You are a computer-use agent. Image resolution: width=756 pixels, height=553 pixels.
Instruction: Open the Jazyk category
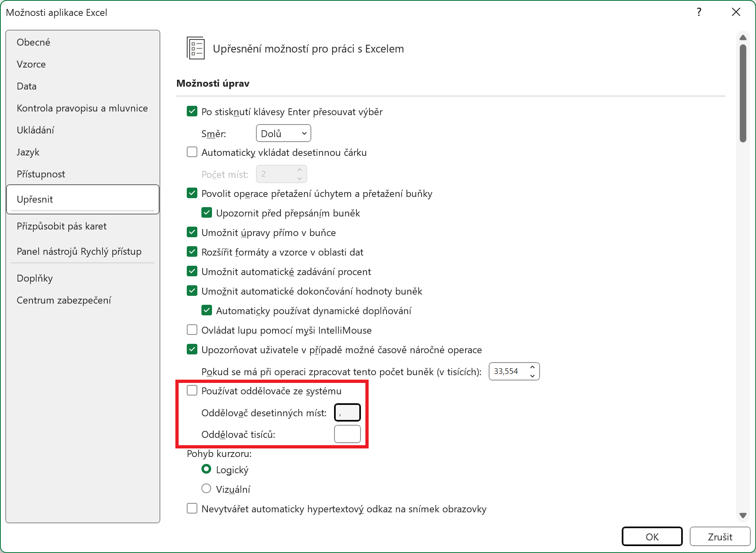point(83,152)
